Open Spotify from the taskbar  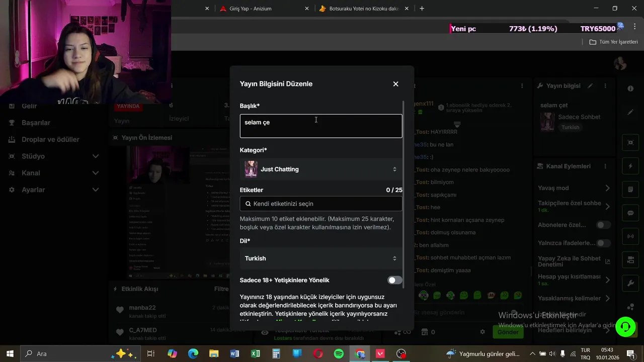(339, 353)
